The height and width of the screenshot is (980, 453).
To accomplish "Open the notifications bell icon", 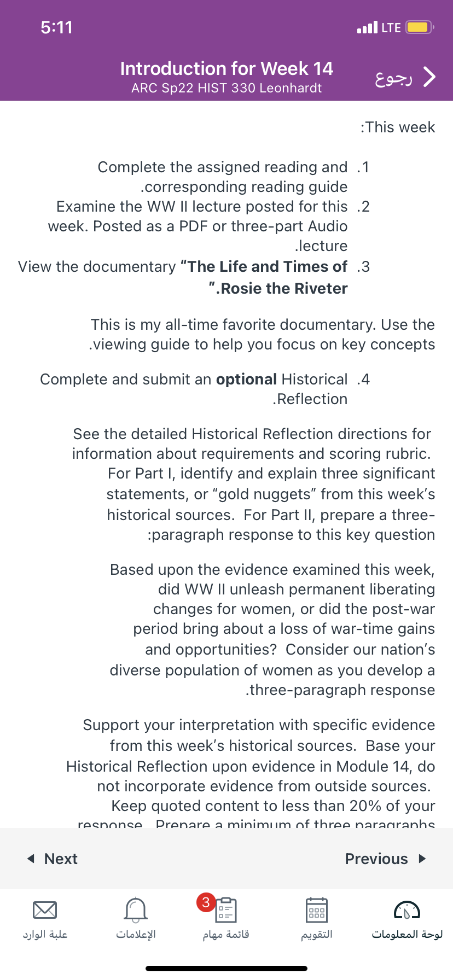I will (x=136, y=910).
